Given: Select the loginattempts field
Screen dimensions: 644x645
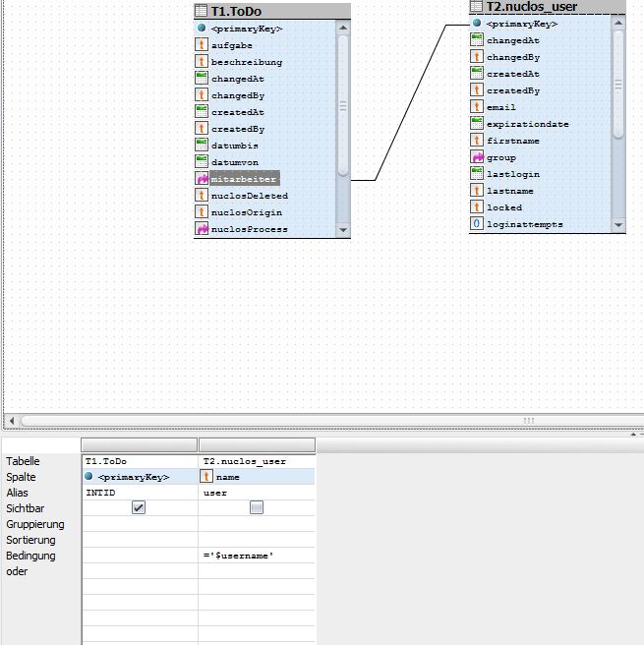Looking at the screenshot, I should pos(525,224).
